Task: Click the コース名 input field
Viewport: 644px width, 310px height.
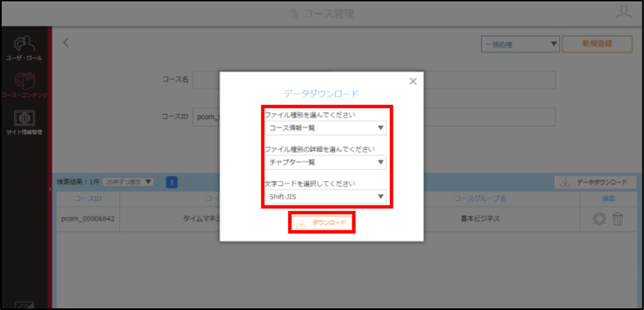Action: (x=374, y=80)
